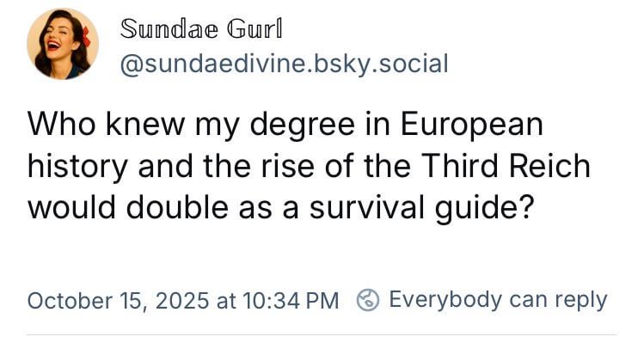Image resolution: width=644 pixels, height=349 pixels.
Task: Click the globe icon before reply settings
Action: tap(369, 300)
